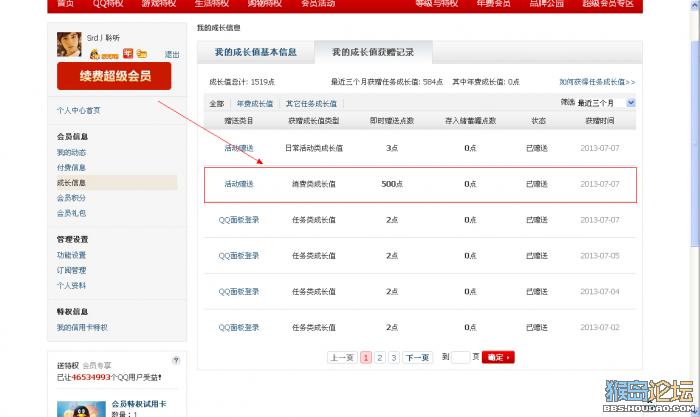Open 如何获得任务成长值 help link
The width and height of the screenshot is (700, 417).
click(597, 82)
